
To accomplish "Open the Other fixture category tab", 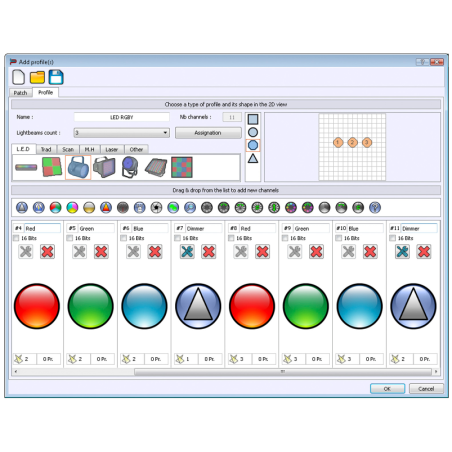I will (x=136, y=149).
